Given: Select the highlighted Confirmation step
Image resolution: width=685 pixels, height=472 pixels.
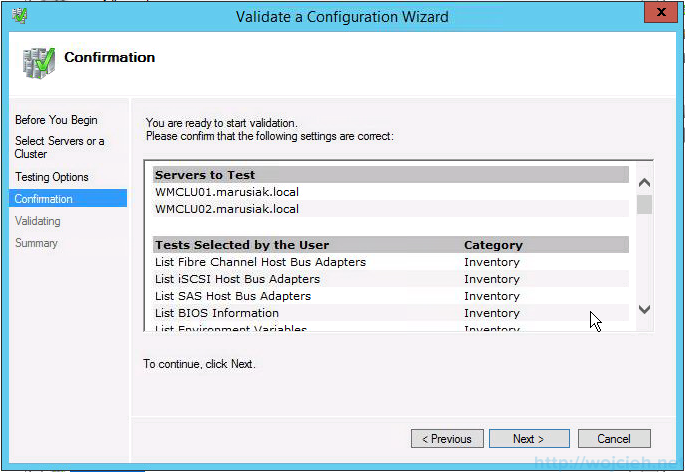Looking at the screenshot, I should point(68,198).
